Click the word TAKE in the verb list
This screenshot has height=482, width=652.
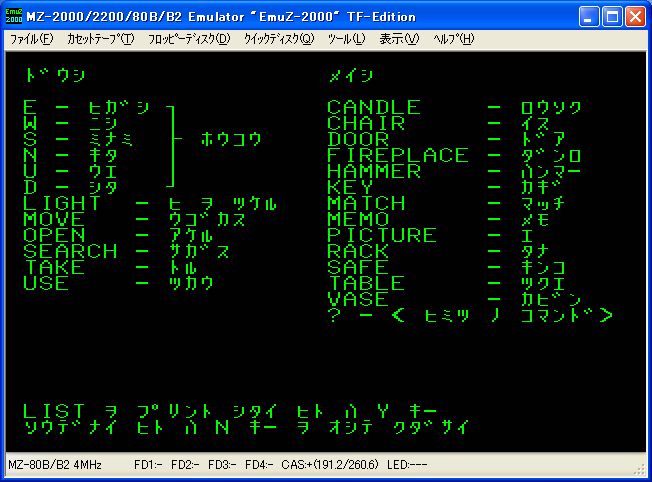pyautogui.click(x=54, y=267)
